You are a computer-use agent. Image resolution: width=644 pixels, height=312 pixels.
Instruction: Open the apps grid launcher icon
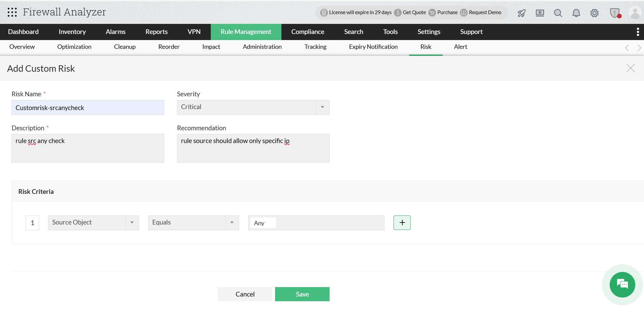click(12, 12)
